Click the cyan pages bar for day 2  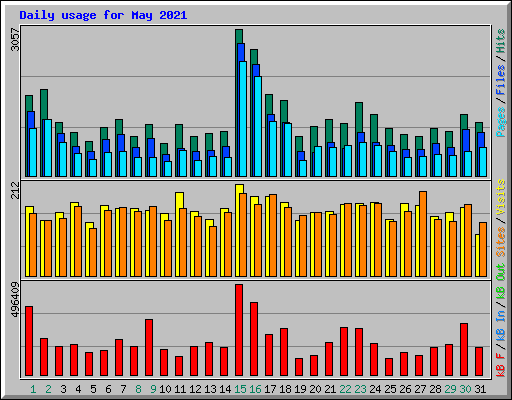[x=48, y=148]
